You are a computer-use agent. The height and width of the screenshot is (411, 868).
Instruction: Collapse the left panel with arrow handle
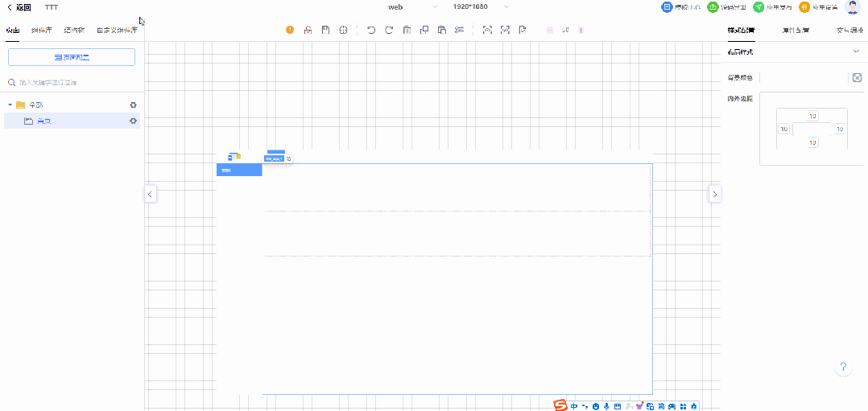click(151, 194)
